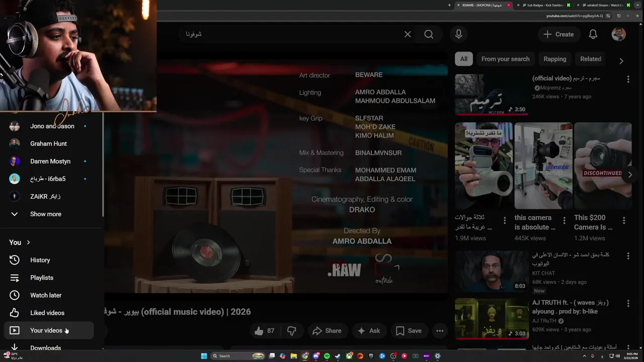Viewport: 644px width, 362px height.
Task: Open options for 'This $200 Camera' short
Action: click(624, 221)
